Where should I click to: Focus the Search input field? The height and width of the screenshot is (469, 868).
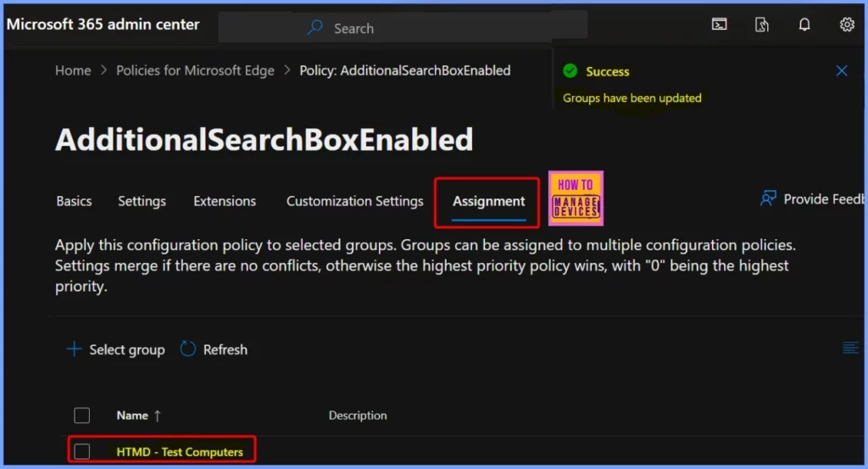403,27
